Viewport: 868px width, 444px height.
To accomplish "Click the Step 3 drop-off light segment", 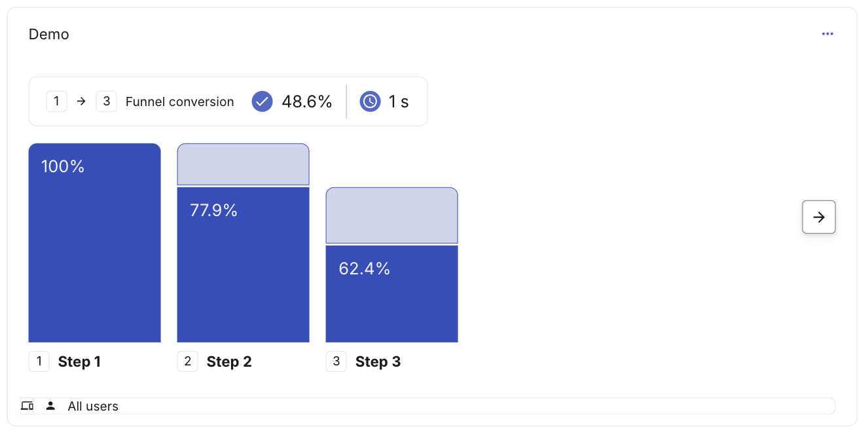I will click(392, 215).
